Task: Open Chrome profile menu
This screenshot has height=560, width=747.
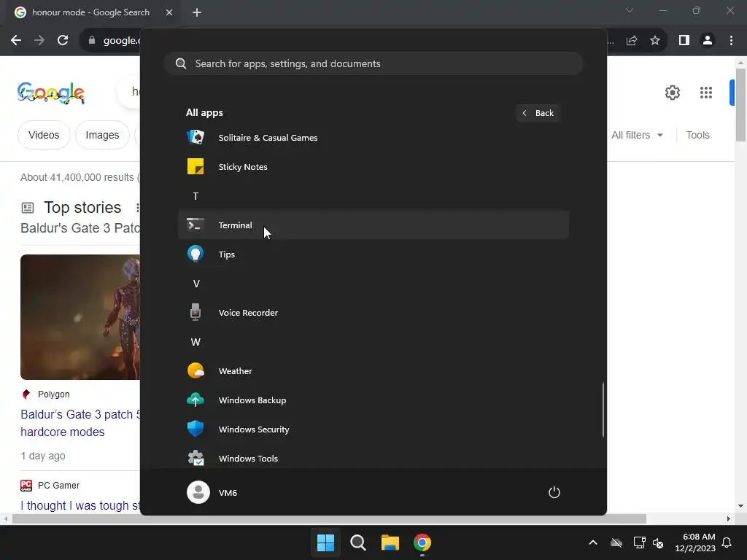Action: click(x=708, y=41)
